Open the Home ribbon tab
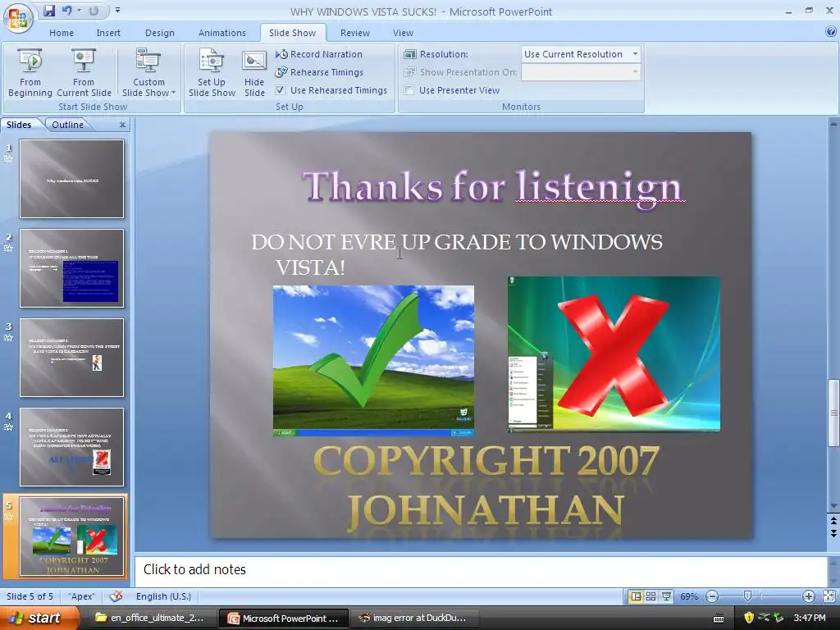The height and width of the screenshot is (630, 840). tap(62, 33)
